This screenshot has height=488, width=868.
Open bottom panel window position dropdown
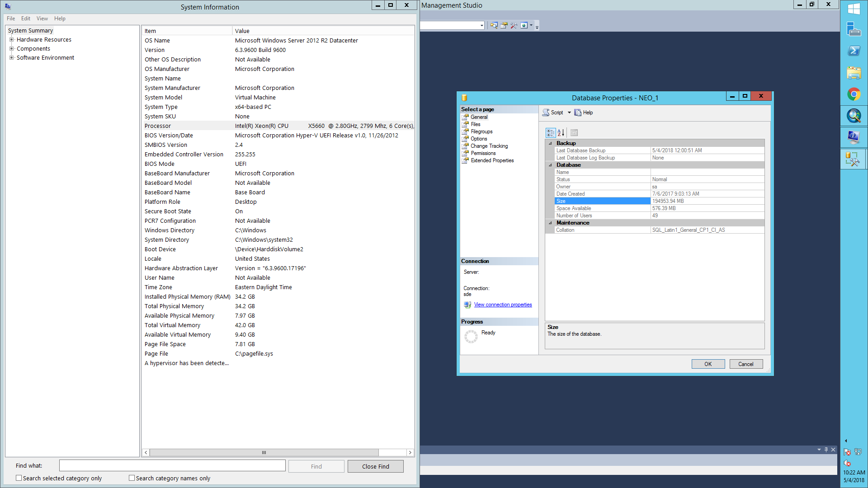coord(819,450)
